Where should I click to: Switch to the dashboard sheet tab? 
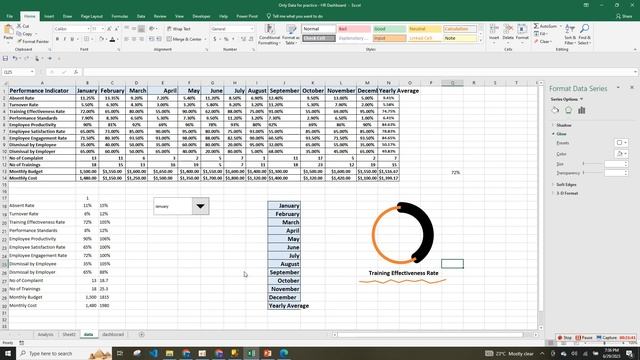(x=113, y=334)
